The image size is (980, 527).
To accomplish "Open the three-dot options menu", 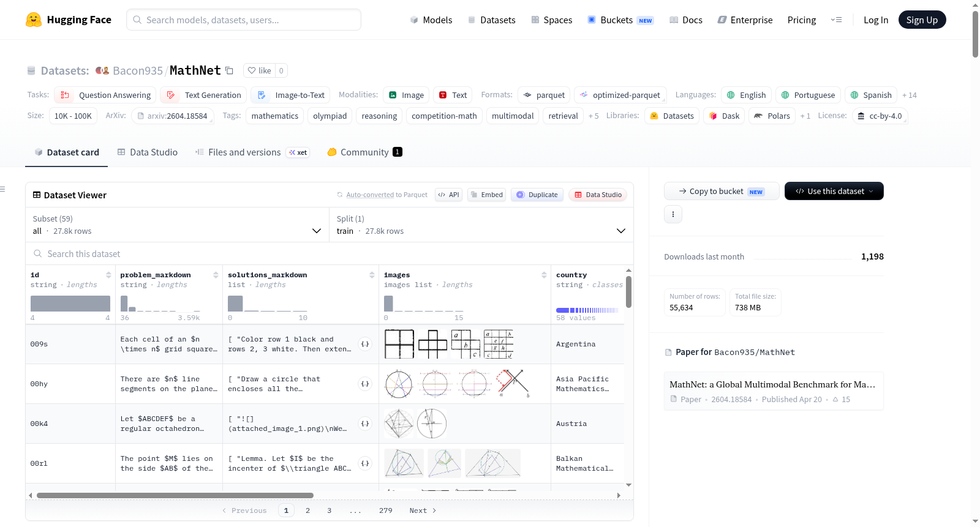I will (x=673, y=214).
